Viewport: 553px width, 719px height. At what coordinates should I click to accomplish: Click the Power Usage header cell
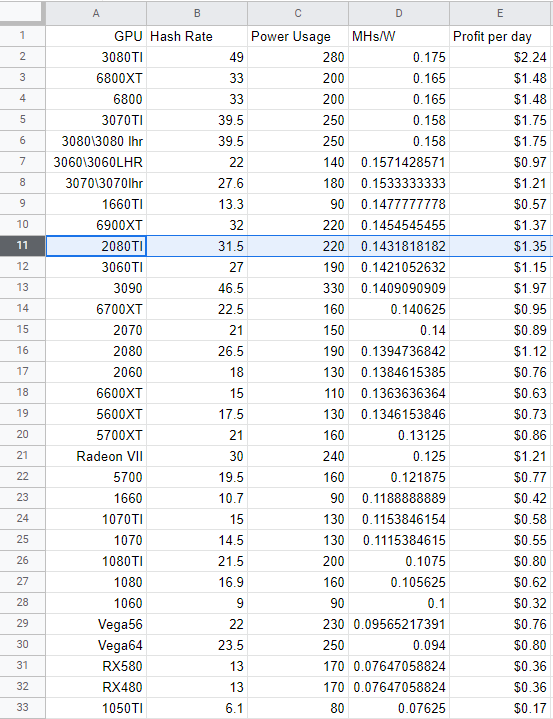click(298, 36)
